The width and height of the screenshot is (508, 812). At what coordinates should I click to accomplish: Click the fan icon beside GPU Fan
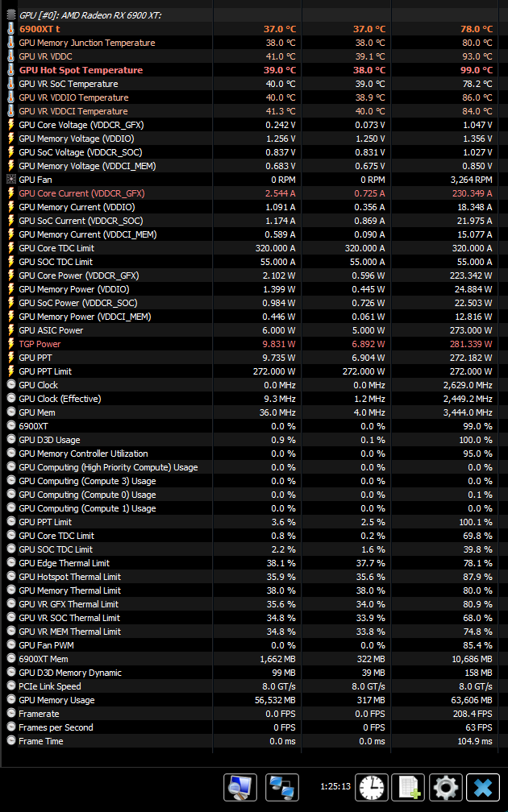pyautogui.click(x=11, y=180)
